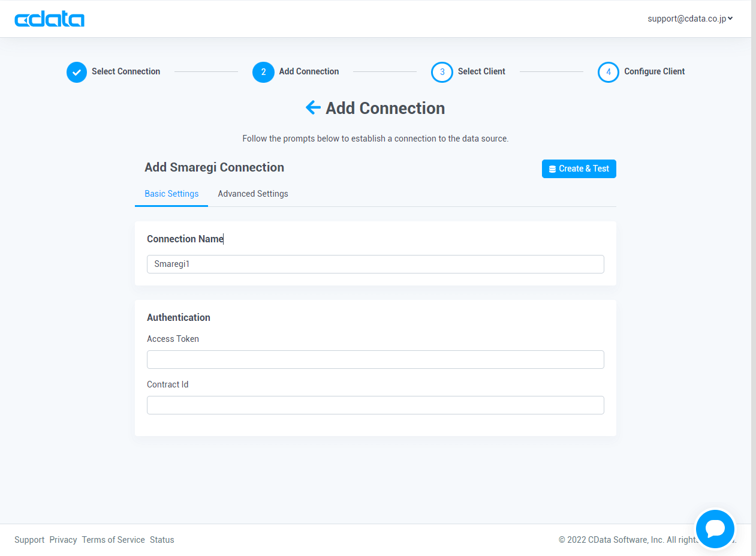Open the chat support bubble
Viewport: 756px width, 556px height.
tap(715, 528)
